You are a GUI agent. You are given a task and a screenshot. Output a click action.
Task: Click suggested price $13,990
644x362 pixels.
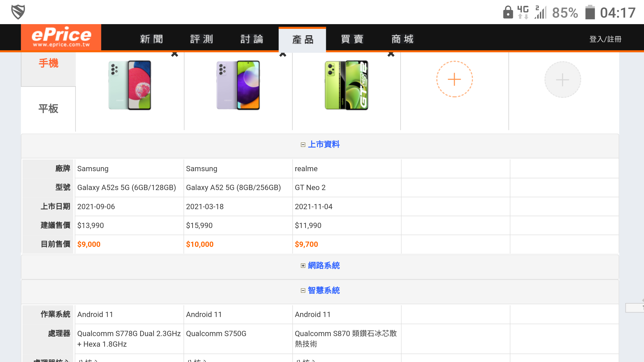click(91, 225)
